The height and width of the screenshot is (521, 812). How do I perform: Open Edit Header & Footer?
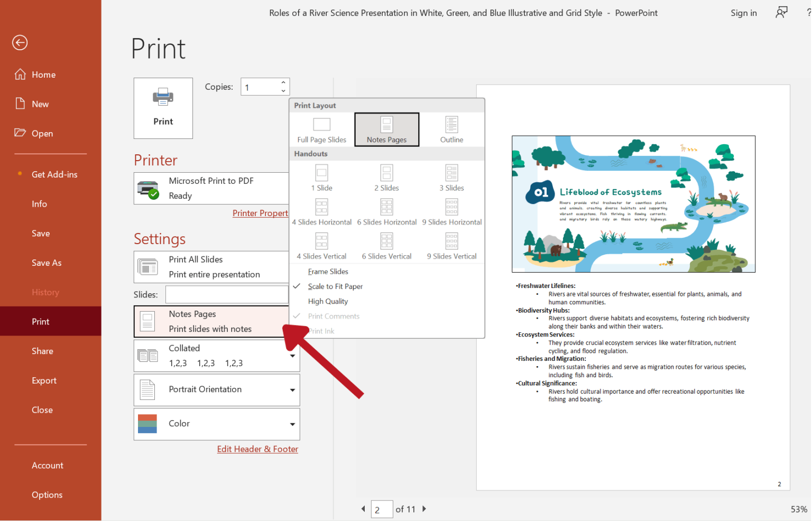pos(257,449)
